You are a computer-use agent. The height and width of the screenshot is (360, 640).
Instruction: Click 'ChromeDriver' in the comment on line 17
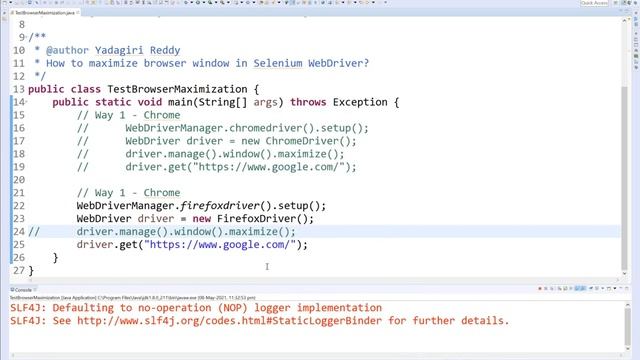coord(302,141)
